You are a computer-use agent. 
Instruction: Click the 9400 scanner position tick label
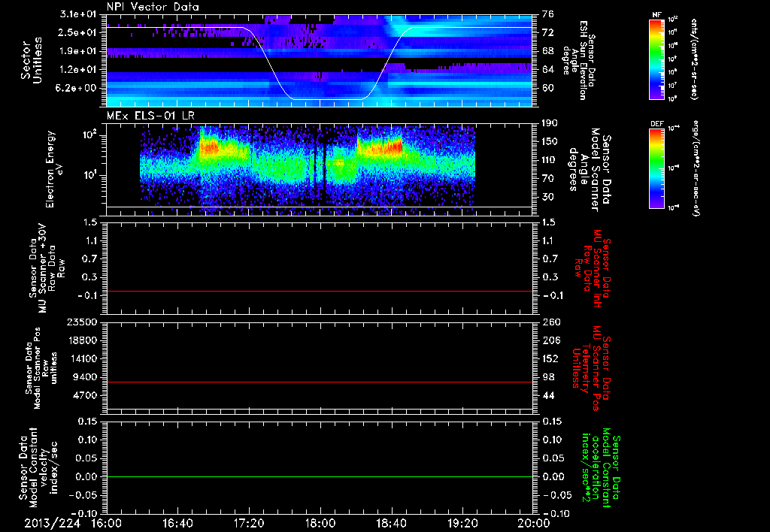(x=86, y=377)
